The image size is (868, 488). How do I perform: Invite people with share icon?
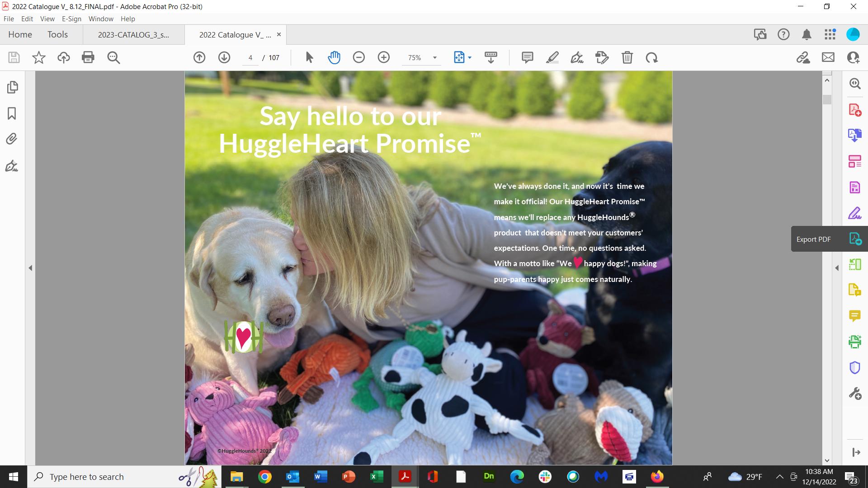pyautogui.click(x=853, y=57)
